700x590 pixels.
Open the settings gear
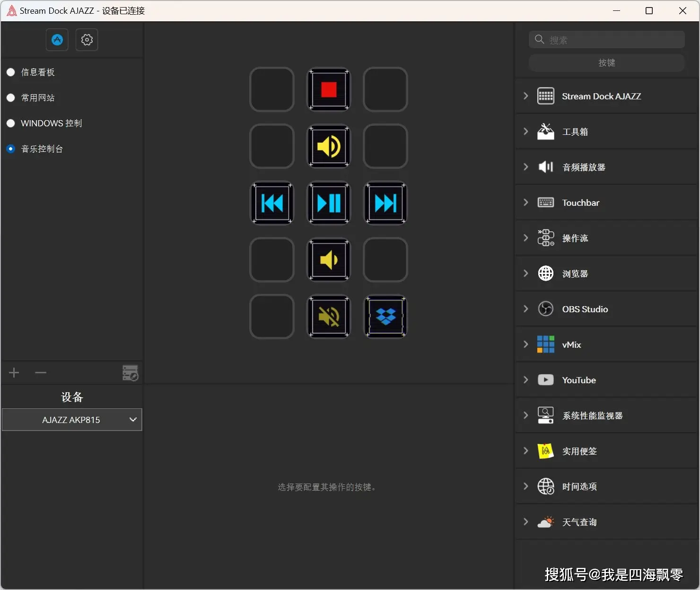pyautogui.click(x=87, y=40)
